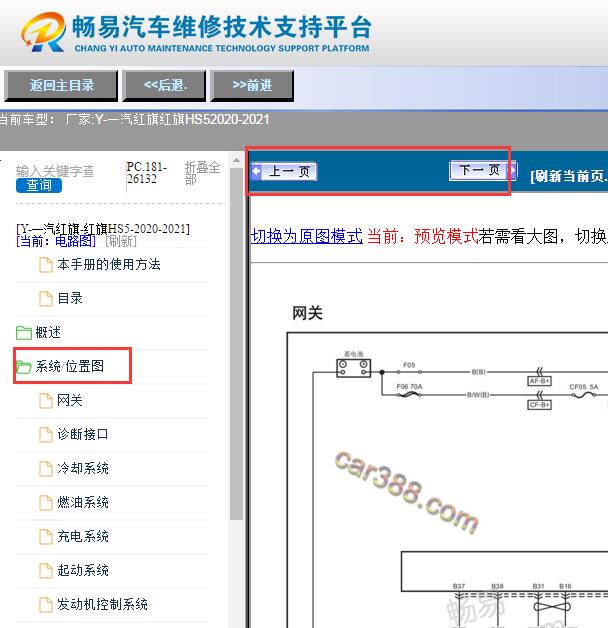Click the 查询 search button
Screen dimensions: 608x628
tap(39, 185)
